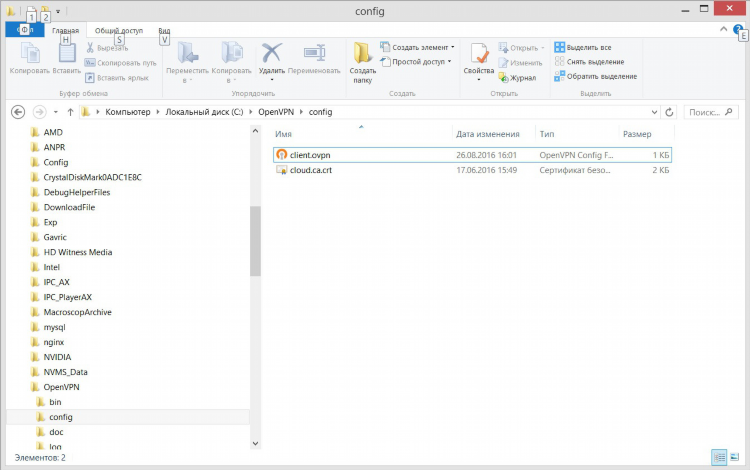
Task: Click Снять выделение (Select none)
Action: point(589,62)
